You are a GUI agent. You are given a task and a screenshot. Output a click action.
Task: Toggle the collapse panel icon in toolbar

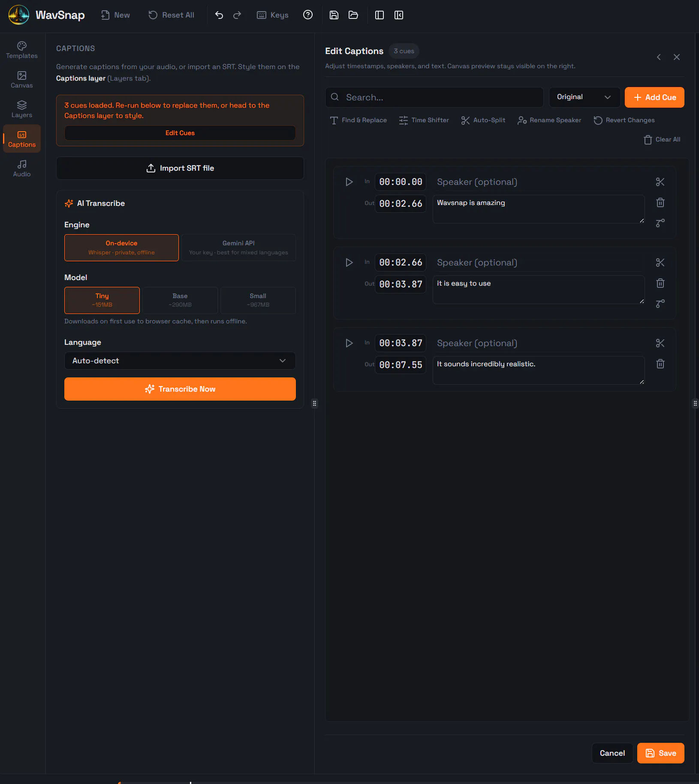[x=399, y=15]
